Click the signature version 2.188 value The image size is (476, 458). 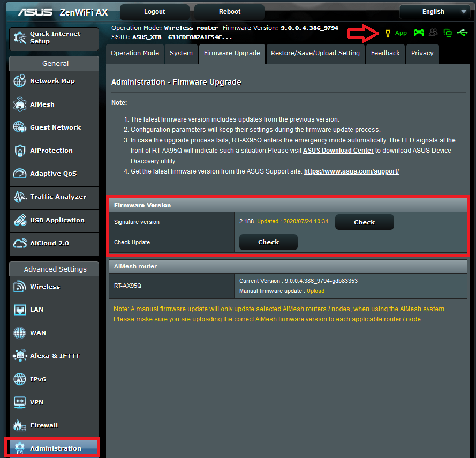pos(246,221)
